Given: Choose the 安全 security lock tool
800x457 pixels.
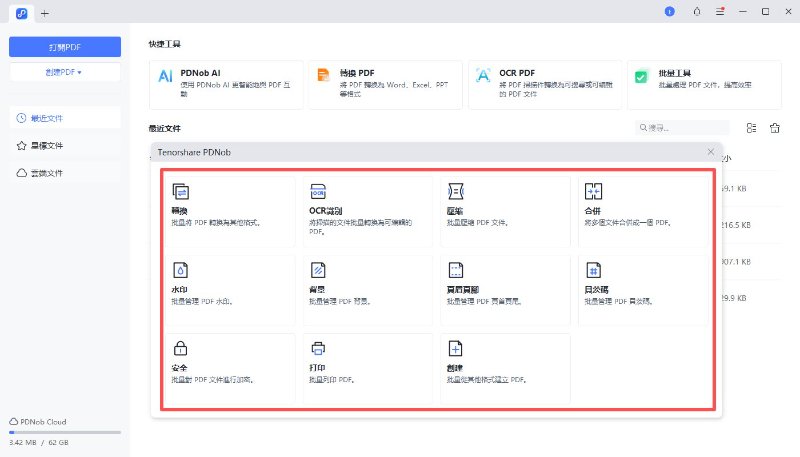Looking at the screenshot, I should [228, 368].
